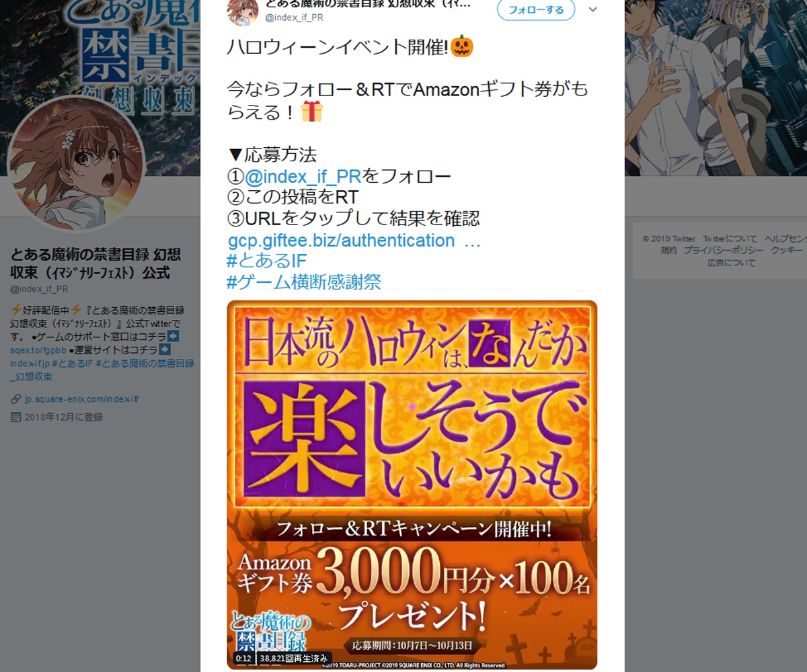Viewport: 807px width, 672px height.
Task: Click the gift box emoji in tweet
Action: tap(311, 111)
